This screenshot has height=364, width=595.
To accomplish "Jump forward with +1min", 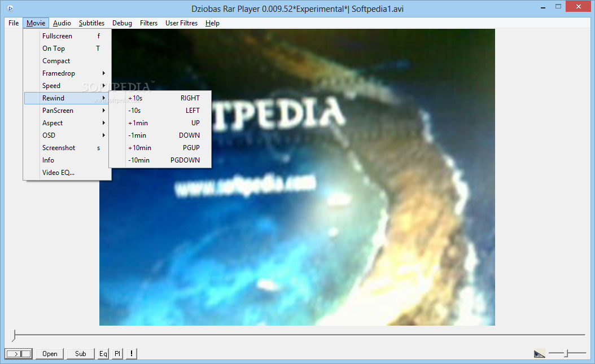I will tap(160, 123).
